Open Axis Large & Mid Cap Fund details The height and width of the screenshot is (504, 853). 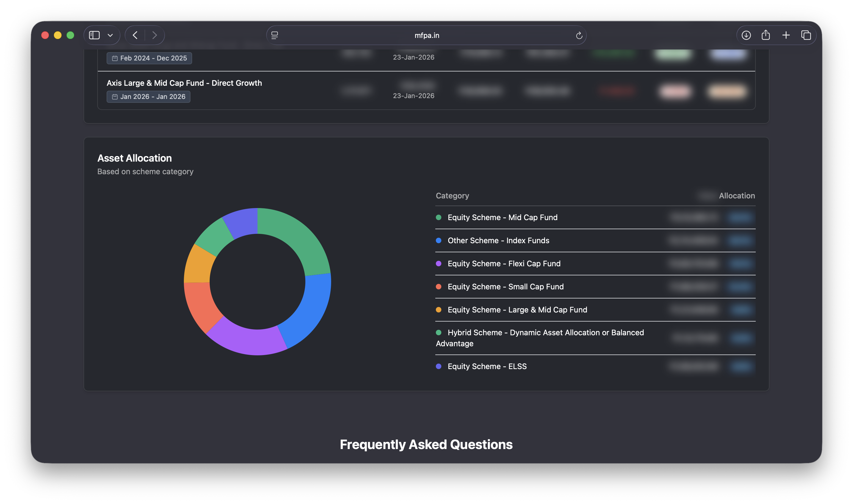pos(184,82)
